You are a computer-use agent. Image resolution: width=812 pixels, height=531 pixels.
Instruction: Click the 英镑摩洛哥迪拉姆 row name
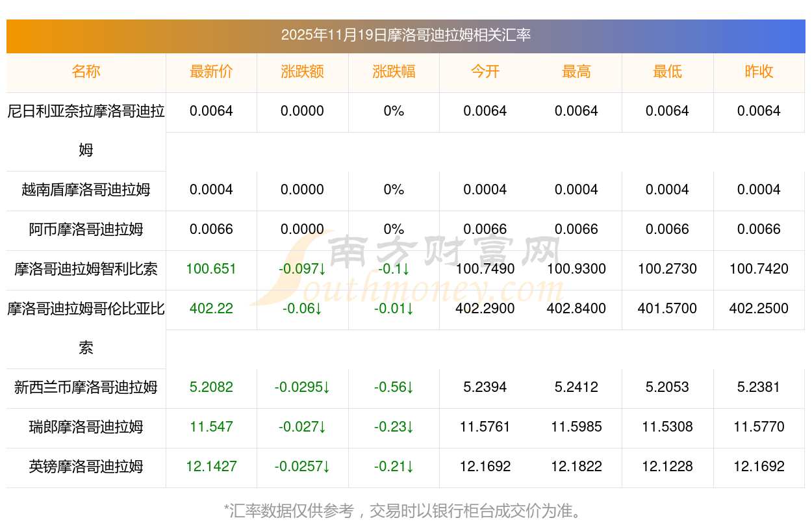click(x=86, y=467)
